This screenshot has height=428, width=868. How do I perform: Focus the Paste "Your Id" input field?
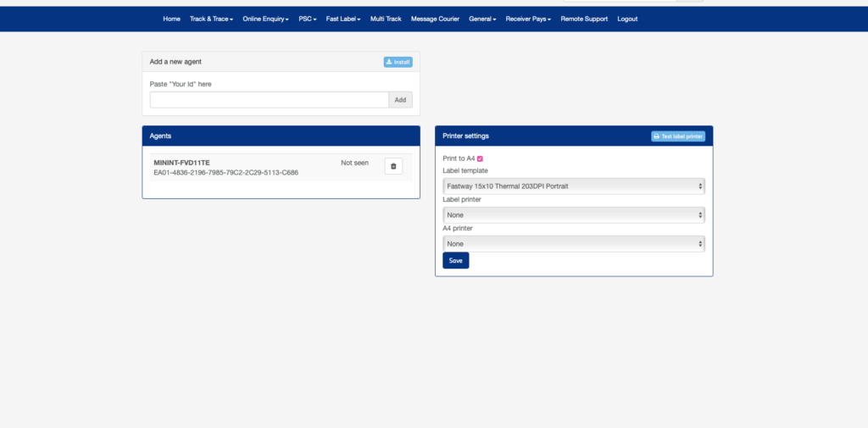click(269, 100)
